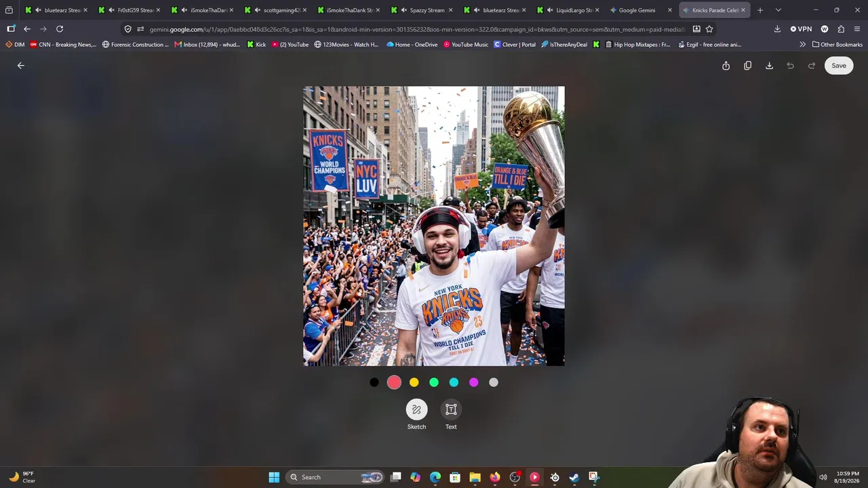
Task: Switch to the Spazzy Stream tab
Action: [420, 10]
